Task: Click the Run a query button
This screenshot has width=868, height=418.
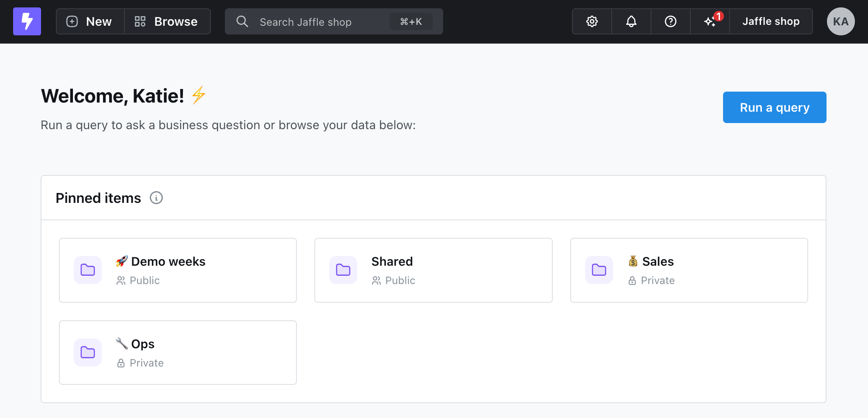Action: pos(774,107)
